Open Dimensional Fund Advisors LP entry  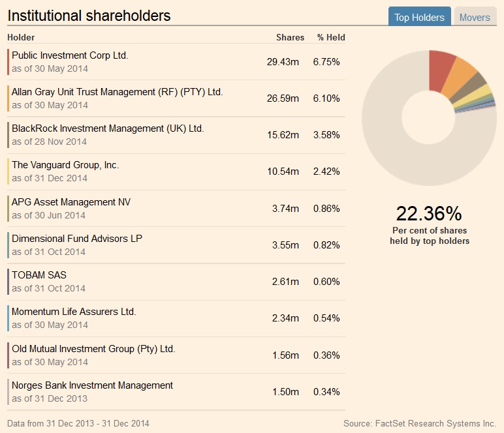pos(77,239)
